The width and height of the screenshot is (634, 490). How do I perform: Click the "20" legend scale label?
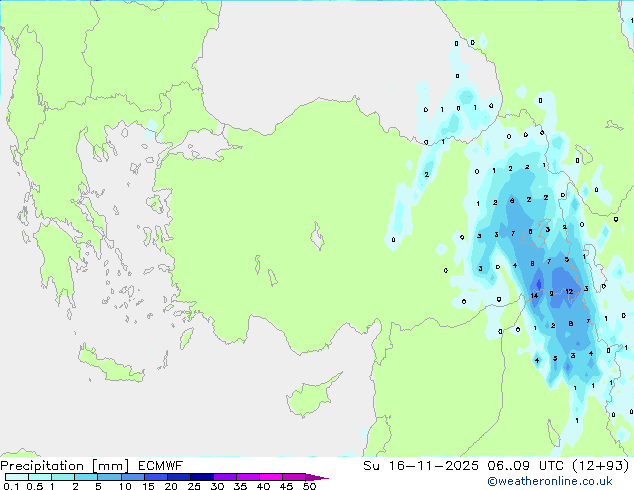pyautogui.click(x=171, y=486)
